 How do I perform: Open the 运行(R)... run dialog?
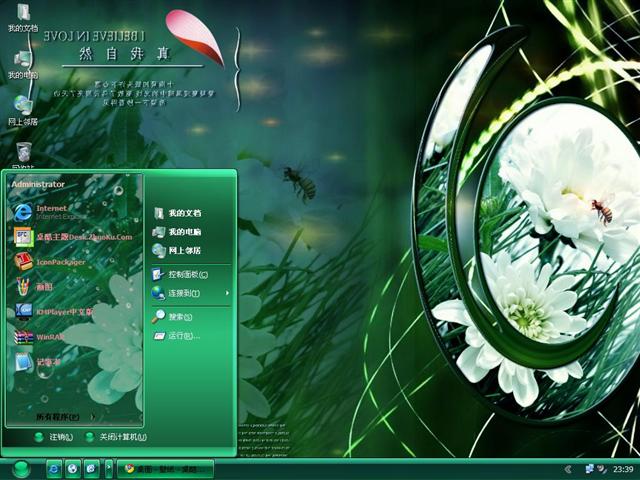tap(177, 336)
